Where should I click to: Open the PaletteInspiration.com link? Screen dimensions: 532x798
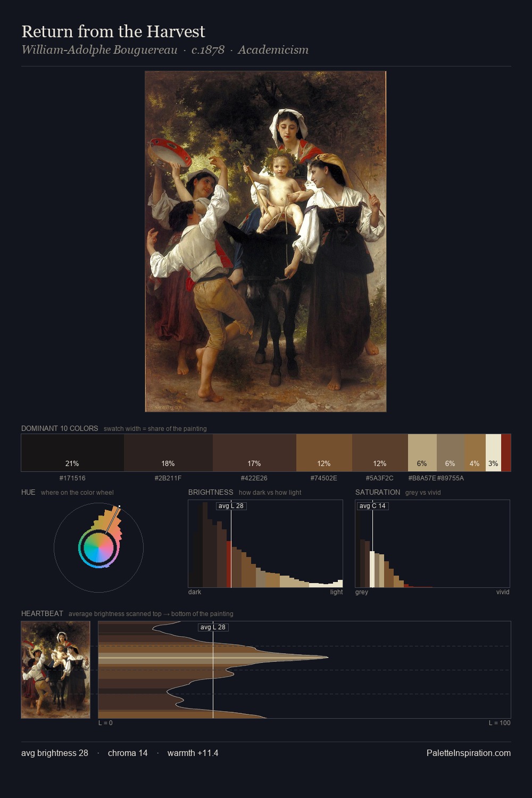(469, 753)
